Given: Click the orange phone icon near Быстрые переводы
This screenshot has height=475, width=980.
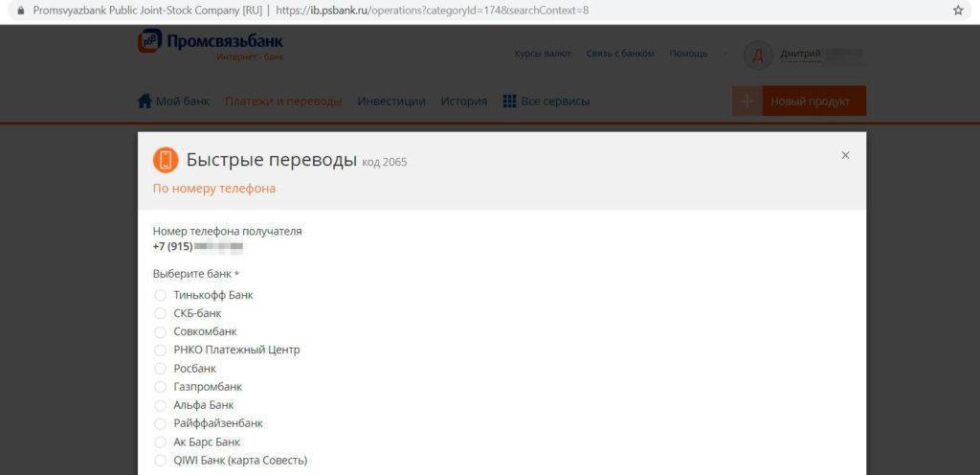Looking at the screenshot, I should (x=166, y=160).
